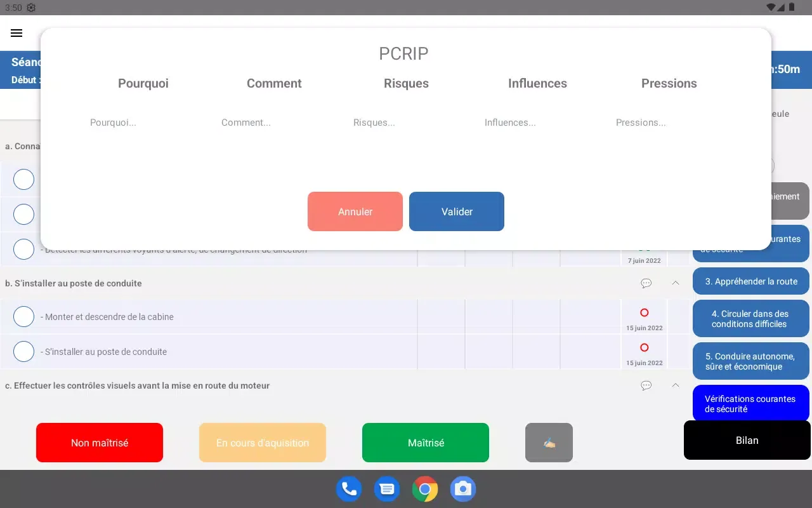Open the Messages app in dock

click(386, 489)
